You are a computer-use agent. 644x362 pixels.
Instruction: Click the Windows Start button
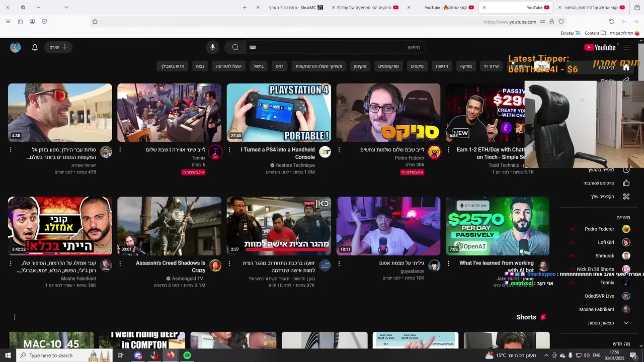8,355
